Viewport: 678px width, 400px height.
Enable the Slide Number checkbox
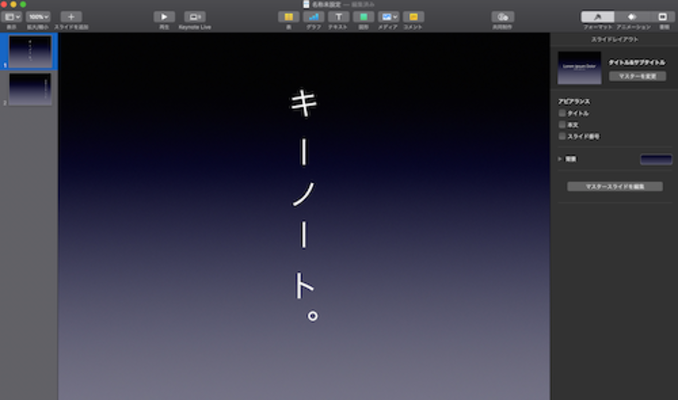562,136
